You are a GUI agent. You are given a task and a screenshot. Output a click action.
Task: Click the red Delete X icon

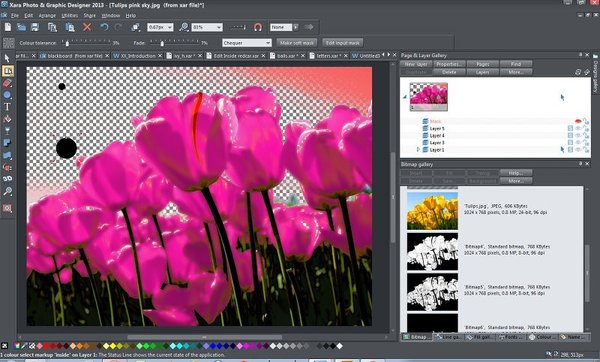[x=87, y=27]
